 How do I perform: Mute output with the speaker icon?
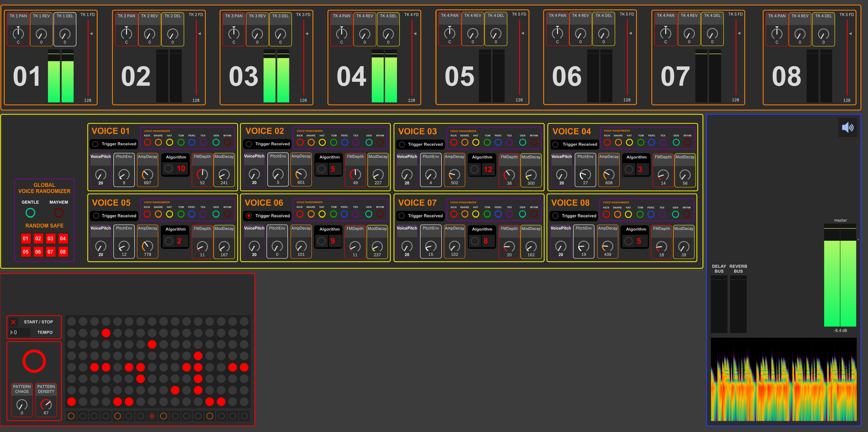coord(848,127)
